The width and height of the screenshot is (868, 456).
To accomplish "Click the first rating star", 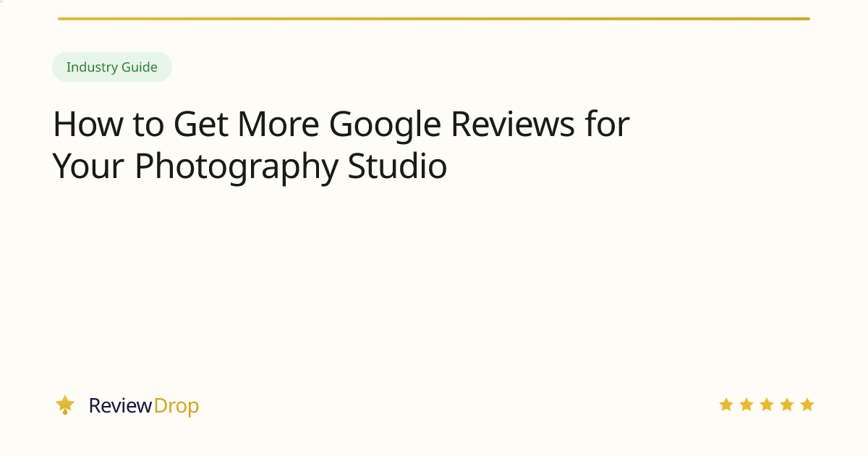I will (x=726, y=405).
